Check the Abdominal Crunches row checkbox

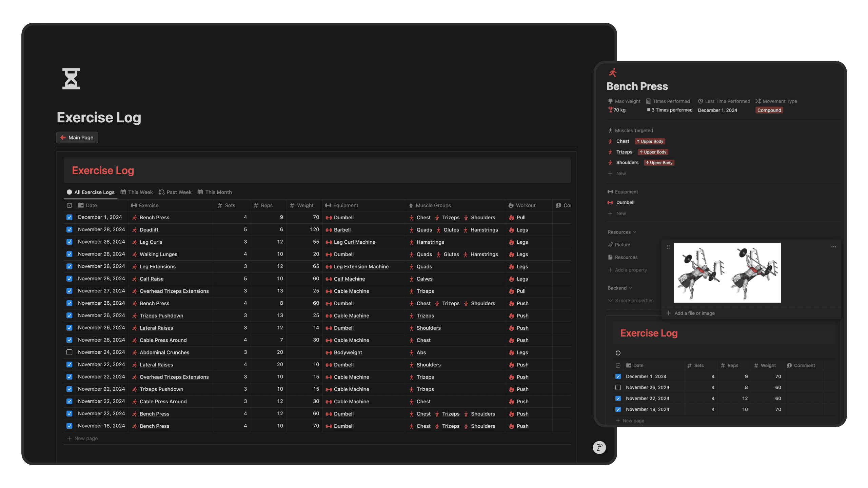point(70,352)
